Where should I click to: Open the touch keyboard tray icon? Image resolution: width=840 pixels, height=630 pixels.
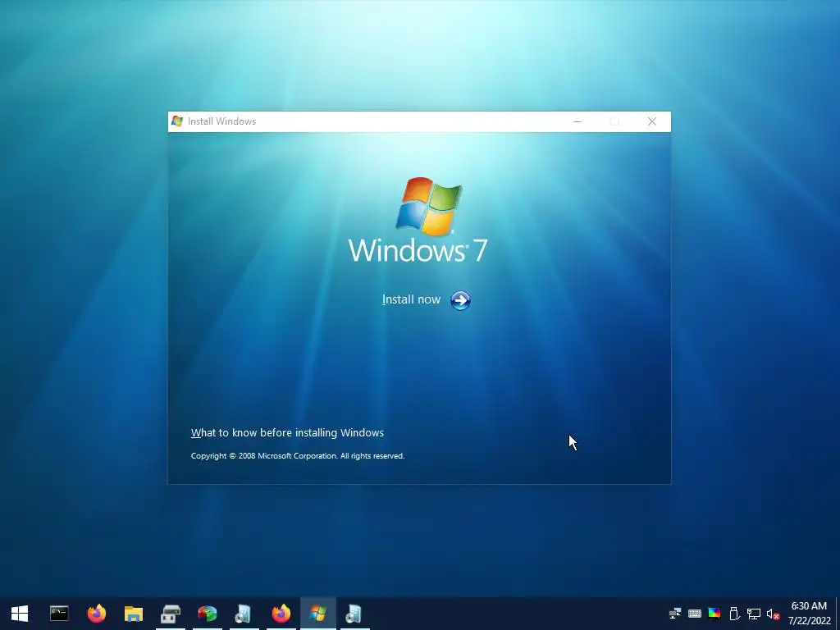(x=695, y=614)
